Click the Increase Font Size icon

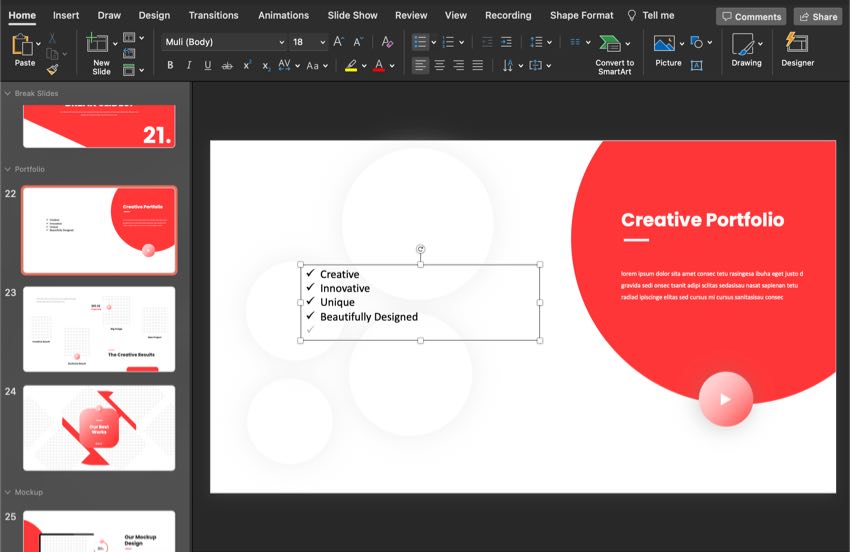pos(338,42)
